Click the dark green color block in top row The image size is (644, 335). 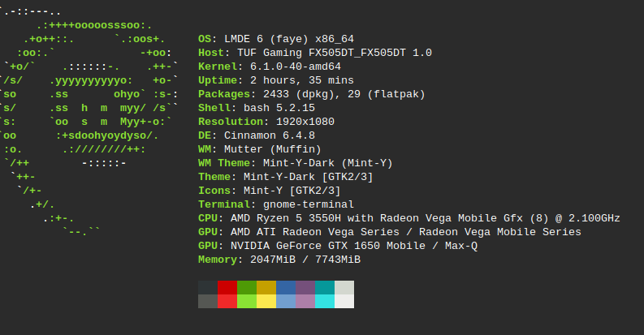pos(247,287)
